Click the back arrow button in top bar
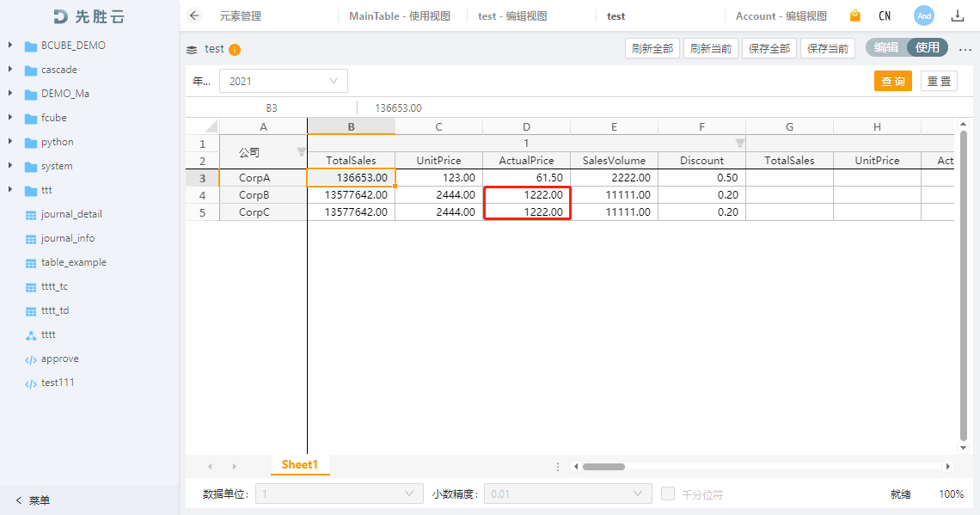980x515 pixels. tap(194, 15)
